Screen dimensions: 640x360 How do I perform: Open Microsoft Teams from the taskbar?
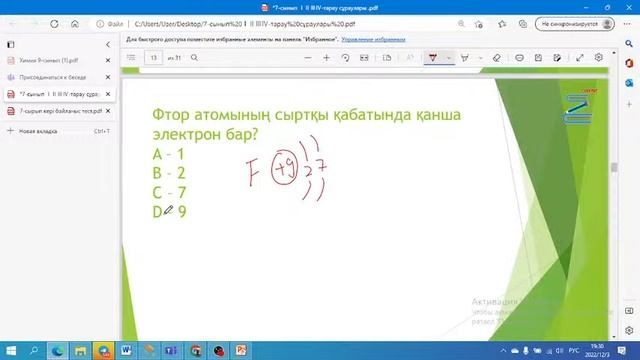172,351
